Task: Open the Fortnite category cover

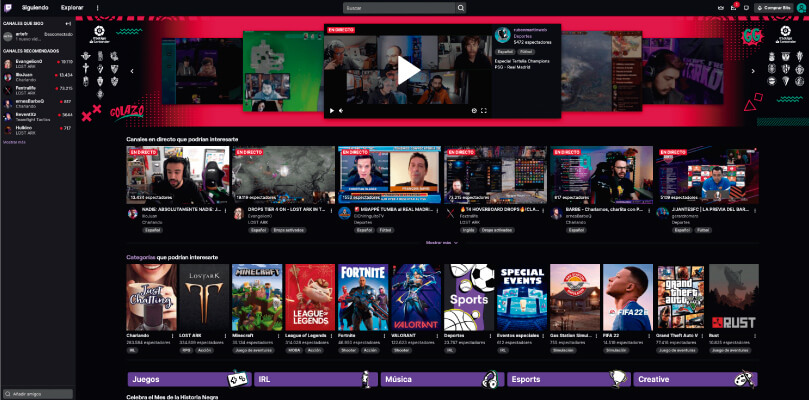Action: point(363,297)
